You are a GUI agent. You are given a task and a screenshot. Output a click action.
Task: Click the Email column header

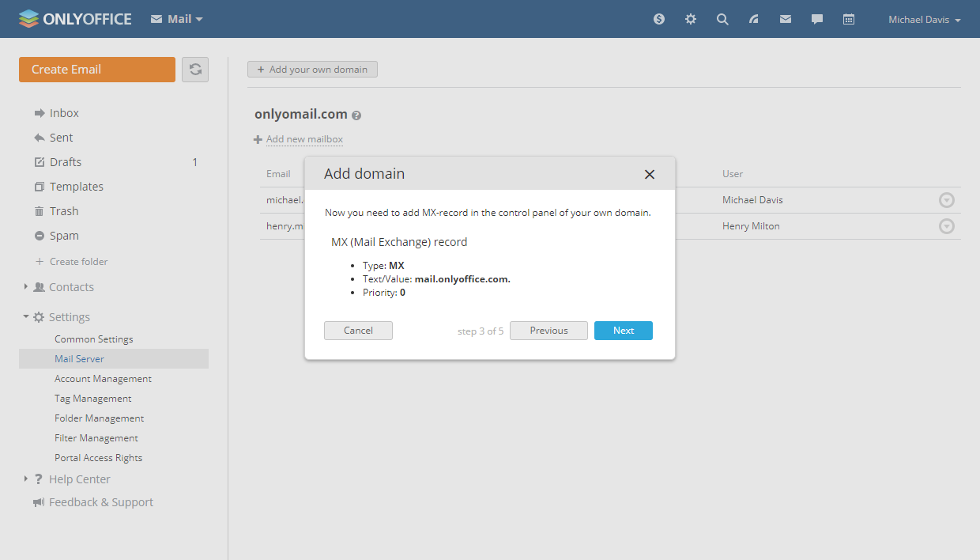pos(278,174)
